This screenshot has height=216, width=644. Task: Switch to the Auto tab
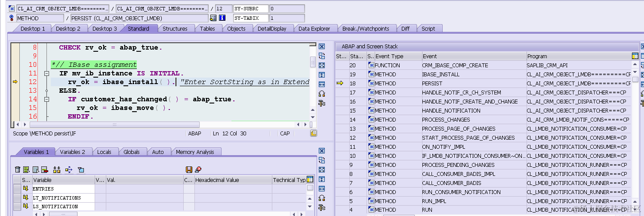(x=158, y=152)
